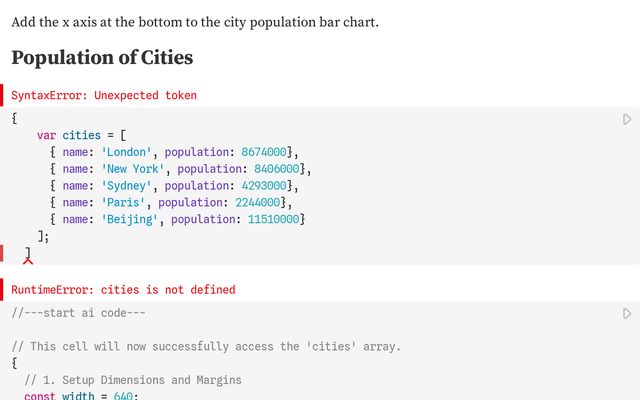Place cursor on the 'Beijing' string
The image size is (640, 400).
129,220
